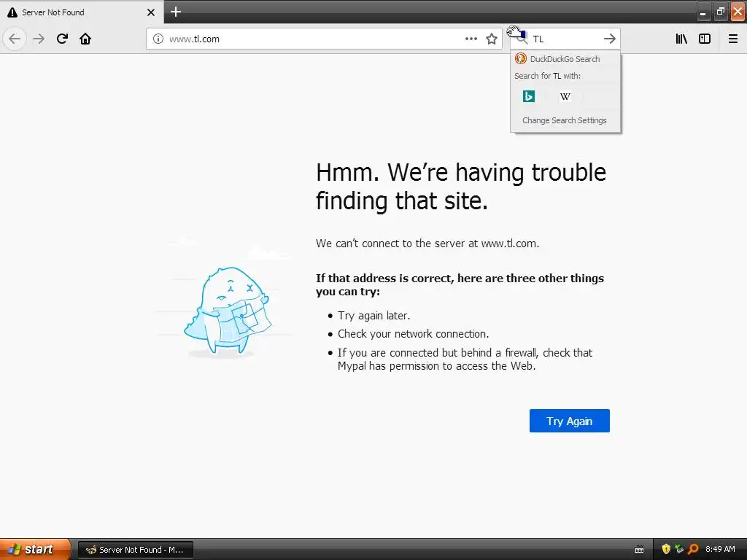The image size is (747, 560).
Task: Bookmark this page with the star
Action: [492, 39]
